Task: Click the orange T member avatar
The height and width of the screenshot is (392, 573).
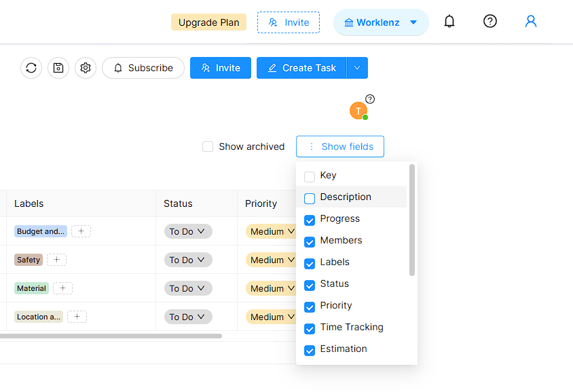Action: click(x=358, y=111)
